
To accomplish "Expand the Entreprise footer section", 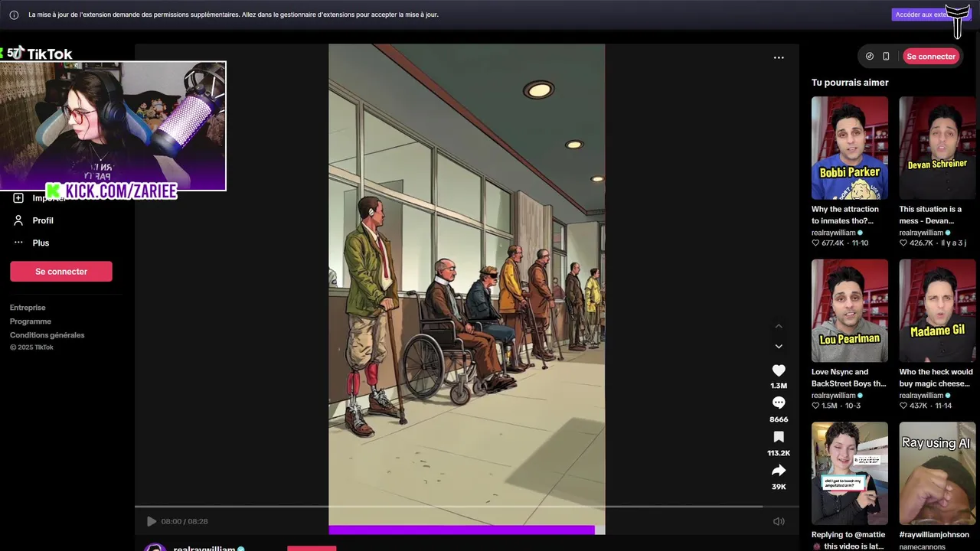I will 28,308.
